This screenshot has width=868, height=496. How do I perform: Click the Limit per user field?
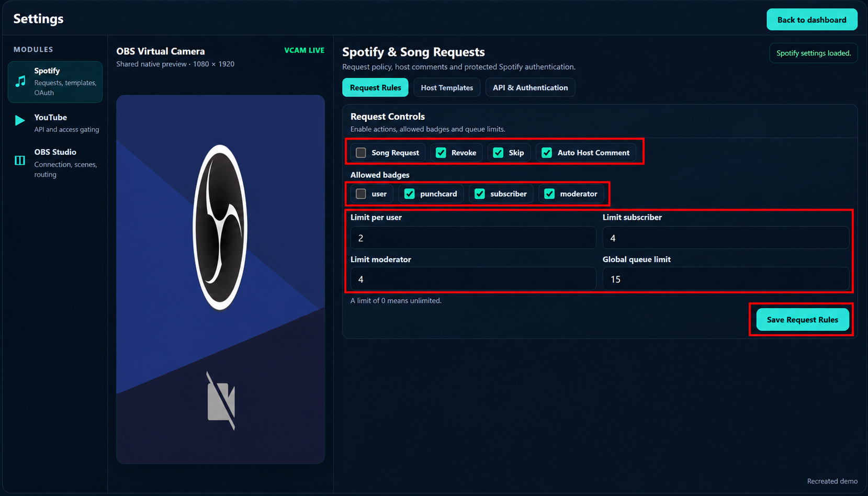click(x=473, y=238)
